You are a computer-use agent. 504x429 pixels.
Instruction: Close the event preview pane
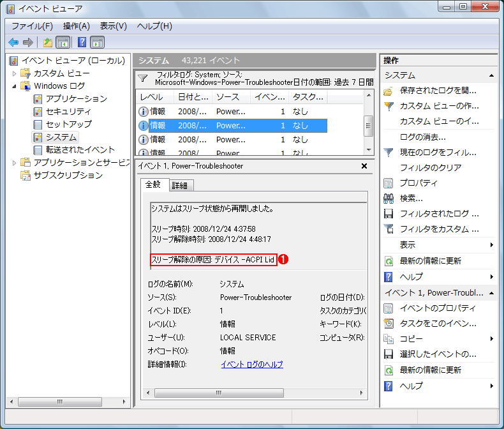point(364,166)
